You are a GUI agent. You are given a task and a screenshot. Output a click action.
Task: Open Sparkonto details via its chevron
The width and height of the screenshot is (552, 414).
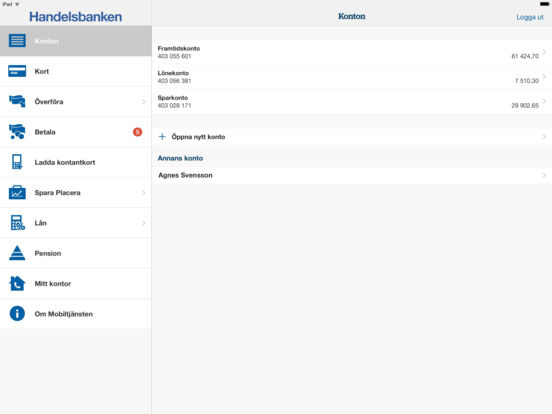coord(544,101)
